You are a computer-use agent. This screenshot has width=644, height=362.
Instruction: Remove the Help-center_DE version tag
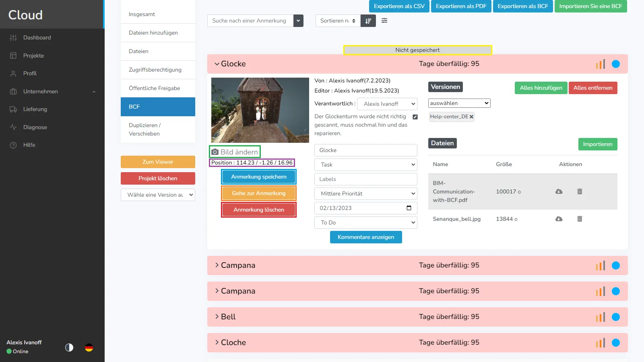pos(471,117)
